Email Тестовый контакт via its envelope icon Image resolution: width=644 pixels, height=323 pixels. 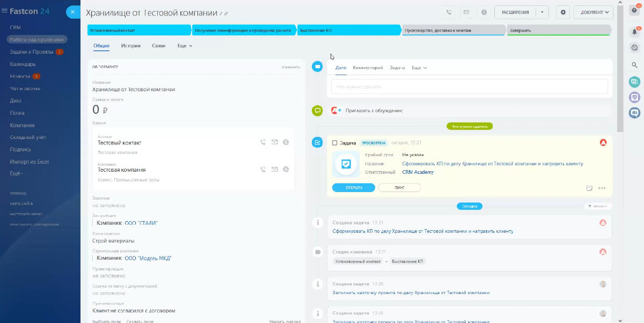tap(274, 142)
